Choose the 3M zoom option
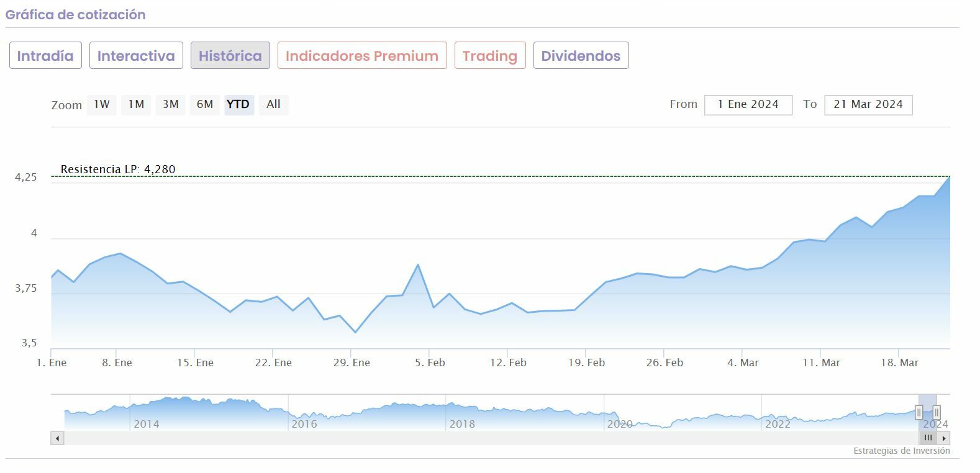Viewport: 980px width, 473px height. [170, 104]
